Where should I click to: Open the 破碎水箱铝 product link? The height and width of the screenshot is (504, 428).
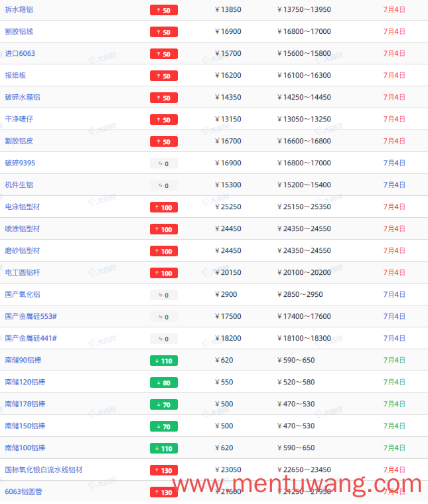click(x=23, y=97)
